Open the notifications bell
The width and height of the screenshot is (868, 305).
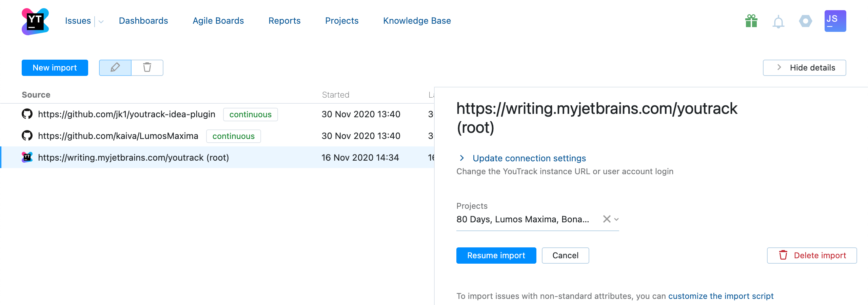pyautogui.click(x=778, y=22)
